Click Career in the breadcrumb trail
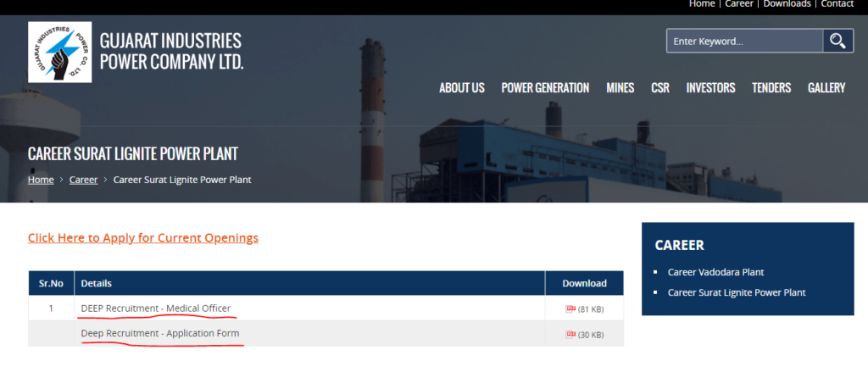 pos(83,180)
